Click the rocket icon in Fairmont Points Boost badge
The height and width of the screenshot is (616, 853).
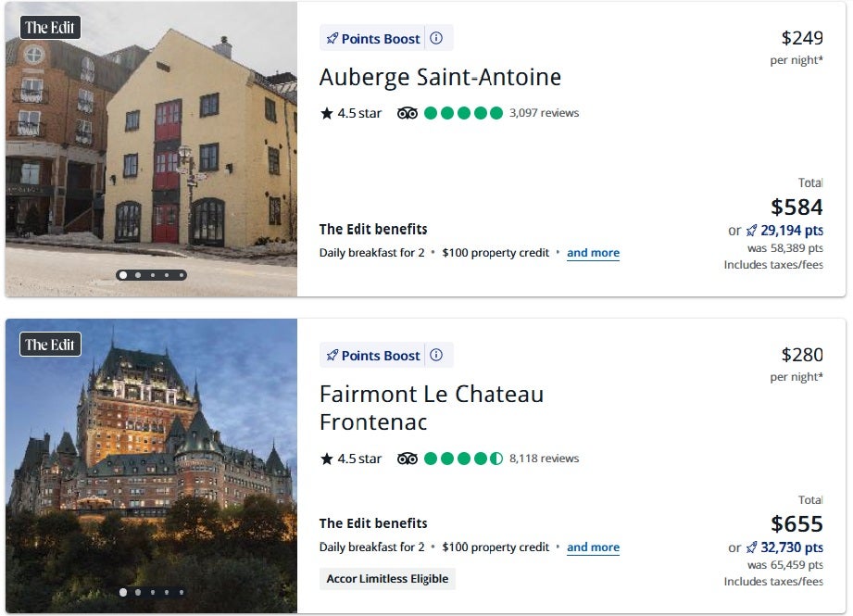[x=332, y=356]
